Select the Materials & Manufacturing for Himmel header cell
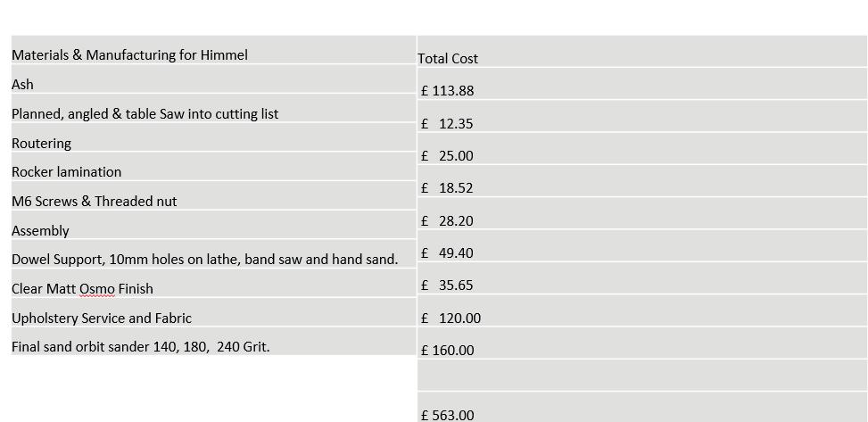Screen dimensions: 868x422 214,50
